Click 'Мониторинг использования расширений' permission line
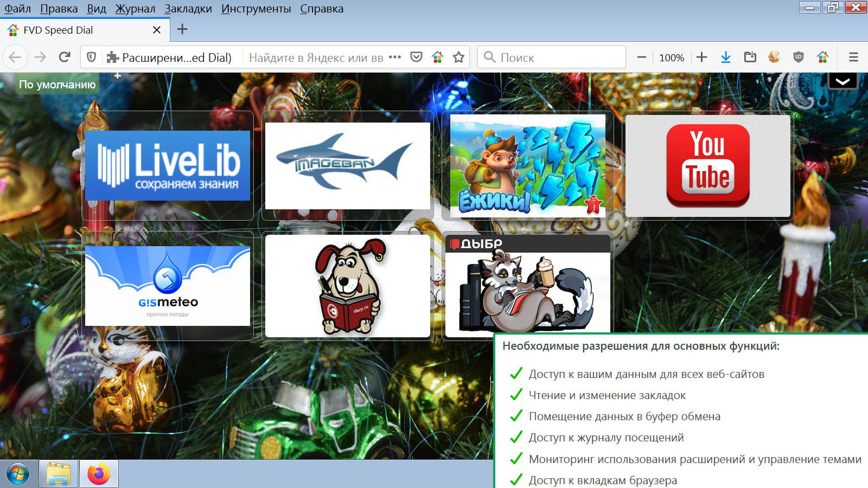 click(x=695, y=459)
